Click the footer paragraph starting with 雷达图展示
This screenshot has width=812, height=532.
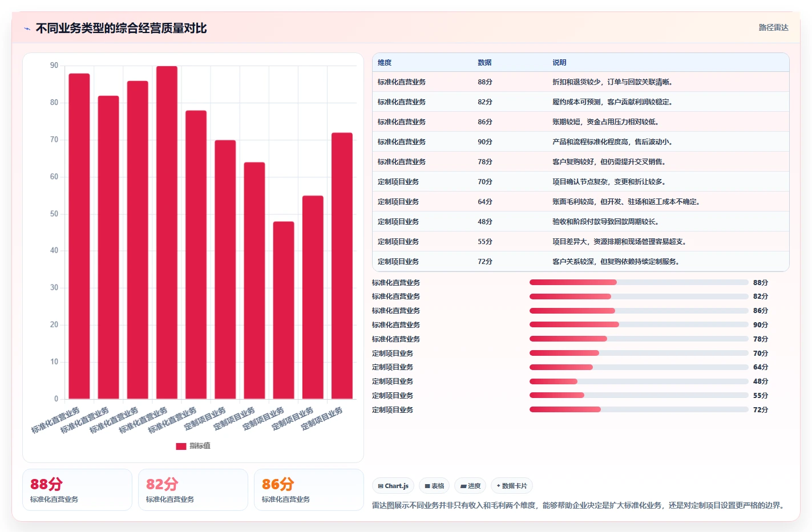pos(580,505)
